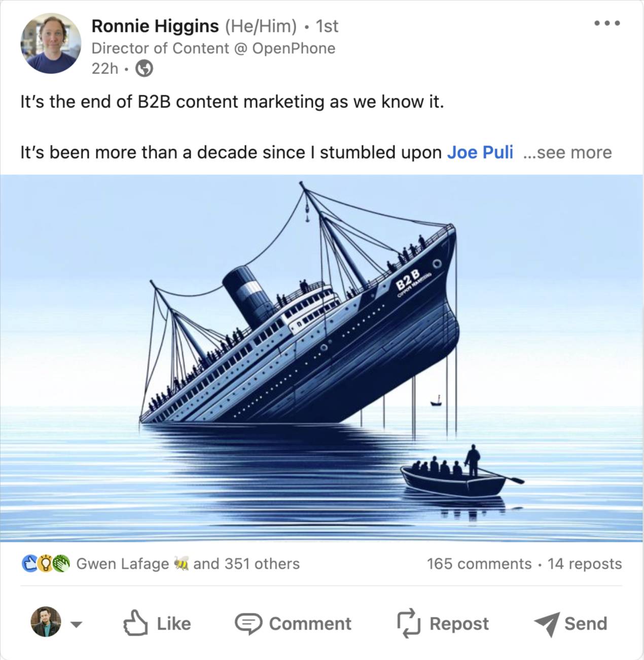
Task: Click the lightbulb insightful reaction icon
Action: click(46, 564)
